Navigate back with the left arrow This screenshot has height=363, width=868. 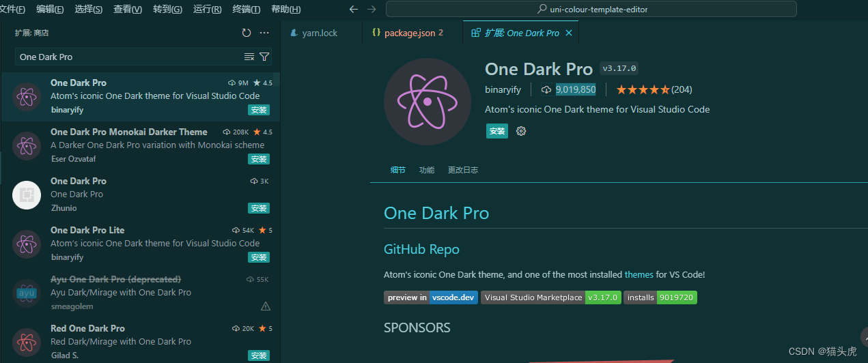click(353, 10)
